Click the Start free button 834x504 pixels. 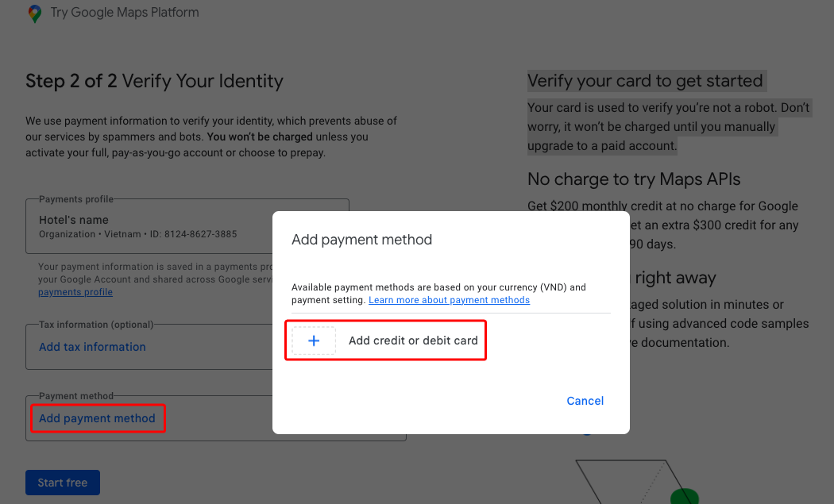63,483
